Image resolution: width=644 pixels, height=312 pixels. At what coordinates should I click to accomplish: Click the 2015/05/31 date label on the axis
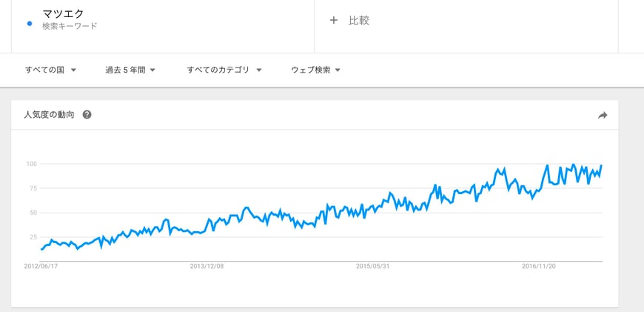point(372,266)
